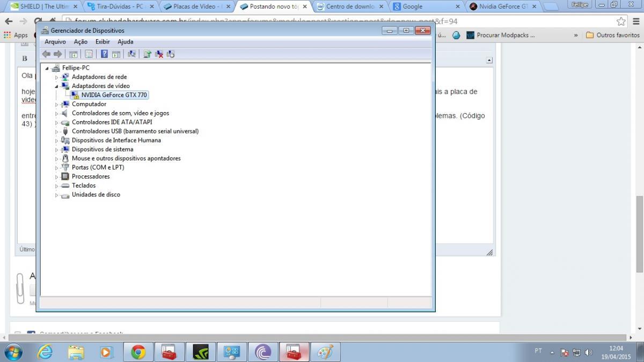Viewport: 644px width, 362px height.
Task: Switch to the SHIELD Chrome tab
Action: (43, 6)
